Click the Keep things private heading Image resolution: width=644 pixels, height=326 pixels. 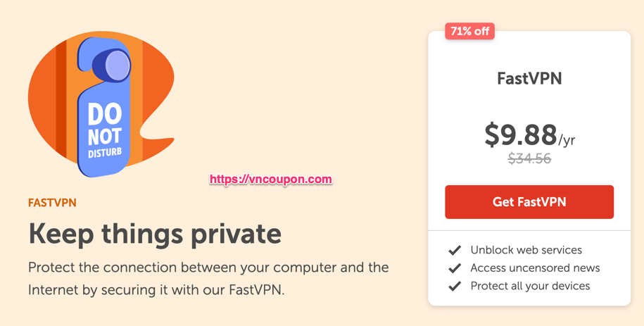point(155,234)
